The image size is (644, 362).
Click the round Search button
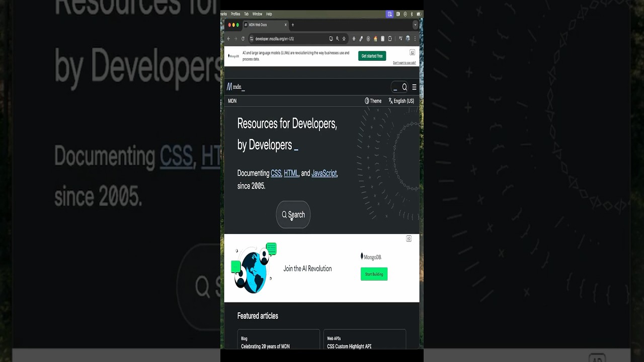click(x=293, y=215)
